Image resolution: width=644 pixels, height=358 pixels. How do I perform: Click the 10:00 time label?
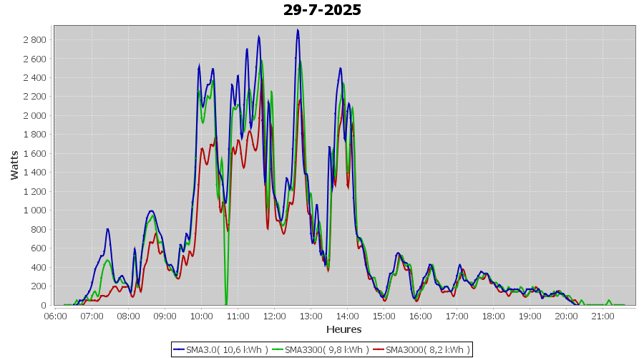tap(201, 316)
